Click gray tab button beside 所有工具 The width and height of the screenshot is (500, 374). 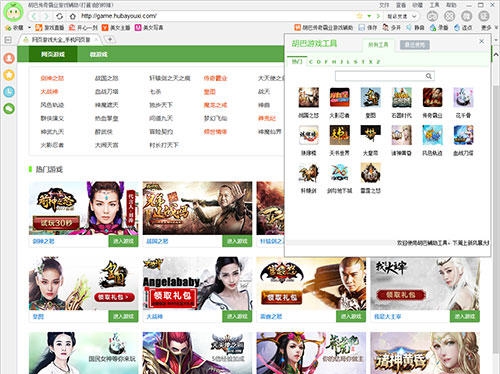coord(415,45)
